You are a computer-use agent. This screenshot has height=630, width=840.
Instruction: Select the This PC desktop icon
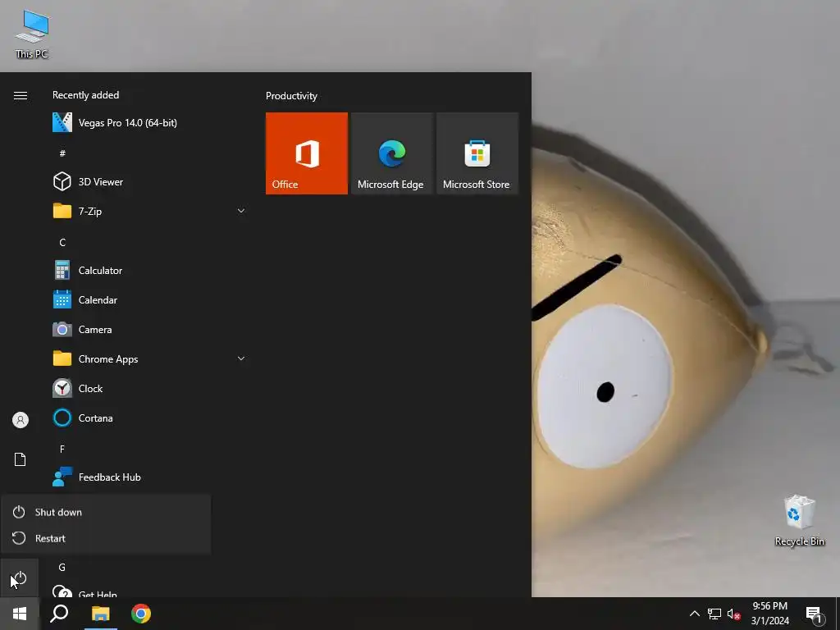click(32, 34)
